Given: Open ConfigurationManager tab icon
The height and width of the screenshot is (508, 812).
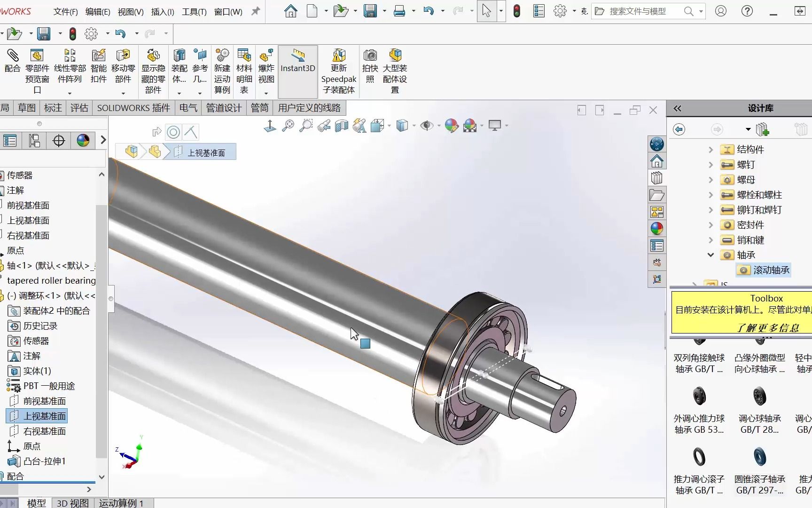Looking at the screenshot, I should (34, 141).
